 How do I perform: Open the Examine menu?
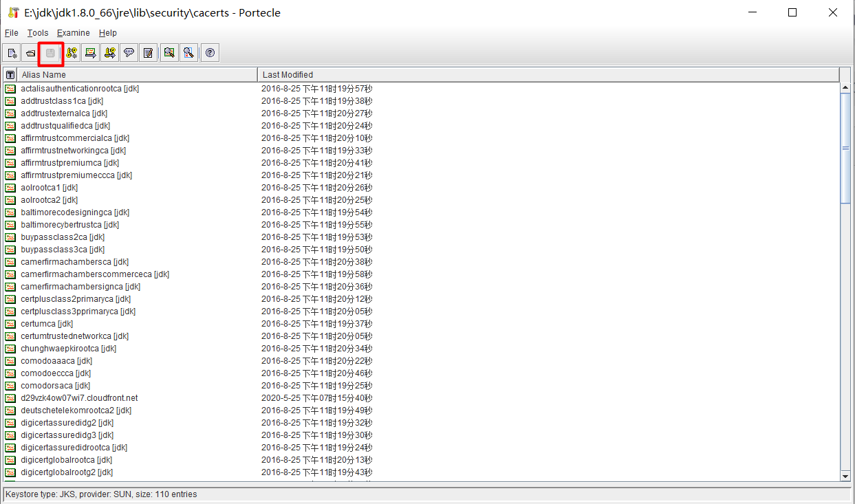(73, 32)
